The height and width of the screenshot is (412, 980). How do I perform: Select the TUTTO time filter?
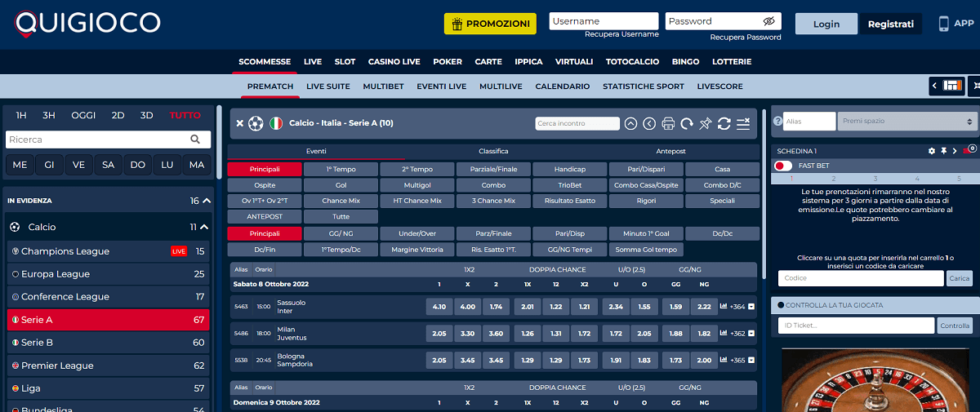[x=185, y=115]
